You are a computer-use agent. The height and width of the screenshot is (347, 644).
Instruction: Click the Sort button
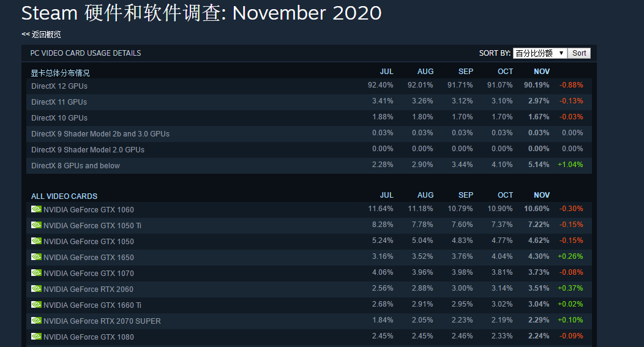(579, 53)
